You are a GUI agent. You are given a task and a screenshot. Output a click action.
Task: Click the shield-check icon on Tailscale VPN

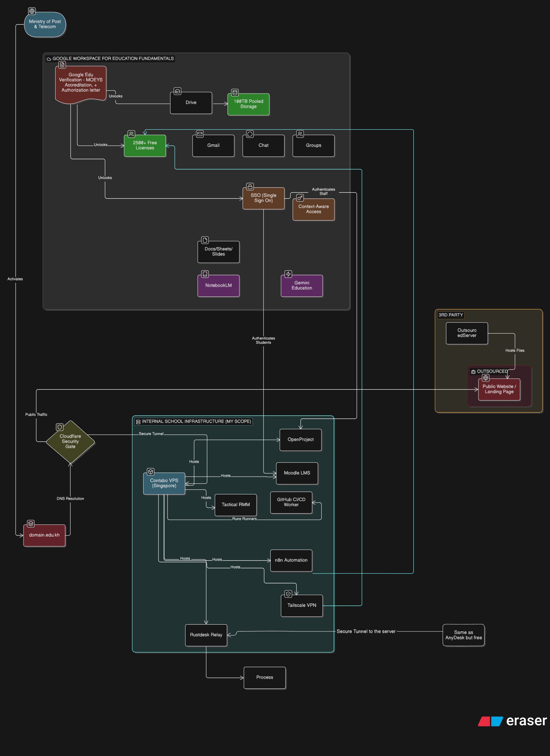click(288, 594)
